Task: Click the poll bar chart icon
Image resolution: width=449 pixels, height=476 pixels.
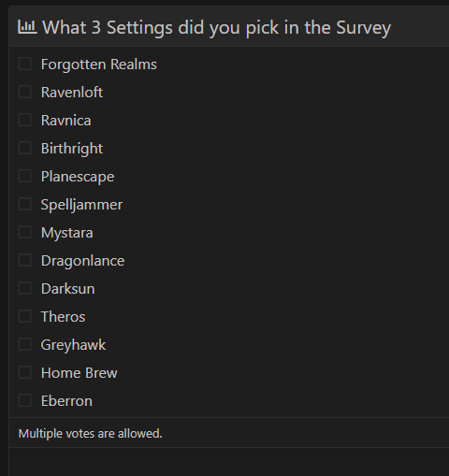Action: [x=27, y=27]
